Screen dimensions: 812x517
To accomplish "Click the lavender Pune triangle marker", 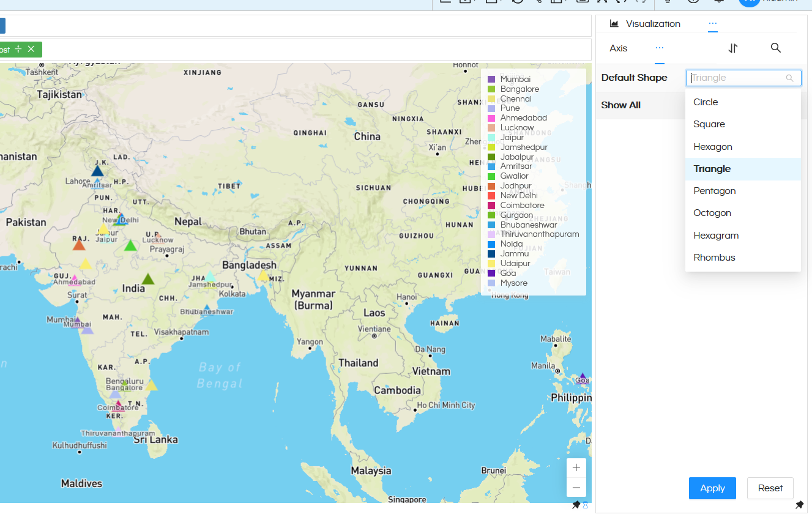I will (87, 329).
